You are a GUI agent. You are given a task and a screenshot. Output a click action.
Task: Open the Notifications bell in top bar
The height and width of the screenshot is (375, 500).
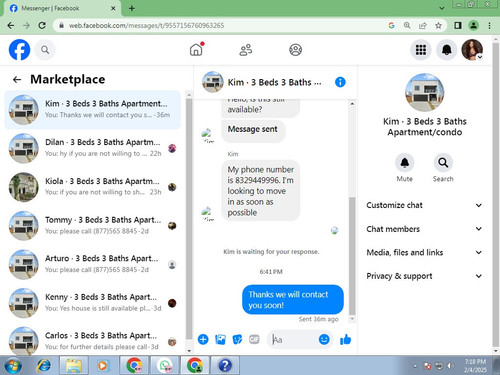click(447, 50)
